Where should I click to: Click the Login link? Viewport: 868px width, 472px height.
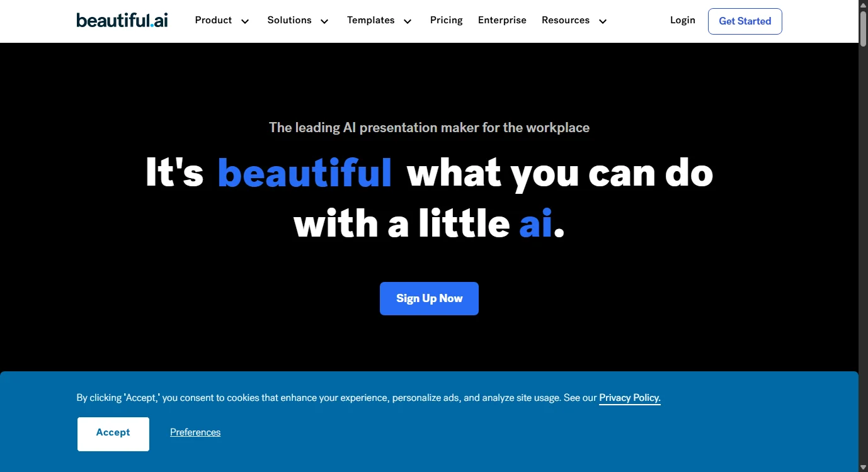[683, 20]
